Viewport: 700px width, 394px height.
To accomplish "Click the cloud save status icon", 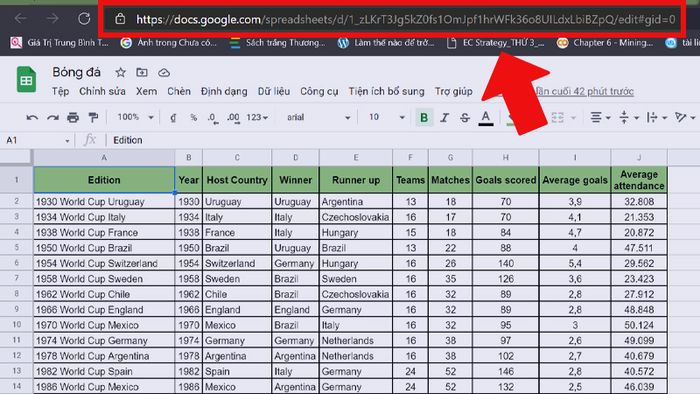I will click(164, 72).
